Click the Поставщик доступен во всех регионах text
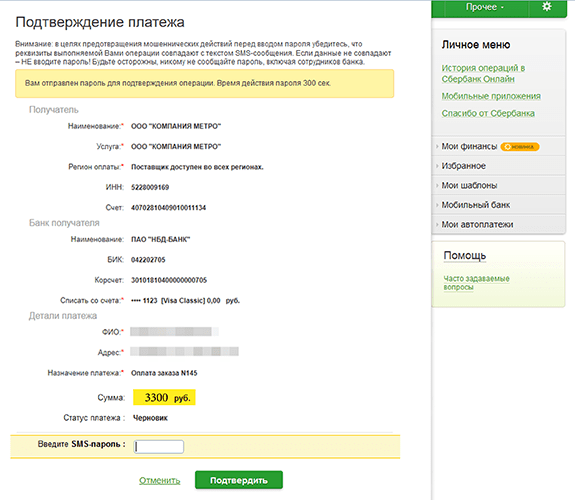The height and width of the screenshot is (500, 575). (197, 167)
